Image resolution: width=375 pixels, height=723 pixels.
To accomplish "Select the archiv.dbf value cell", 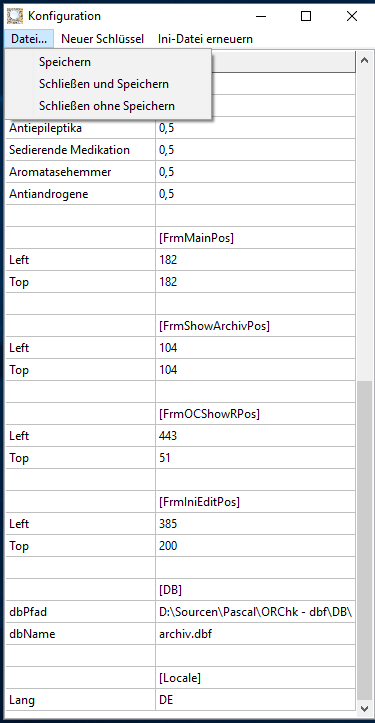I will pyautogui.click(x=256, y=634).
